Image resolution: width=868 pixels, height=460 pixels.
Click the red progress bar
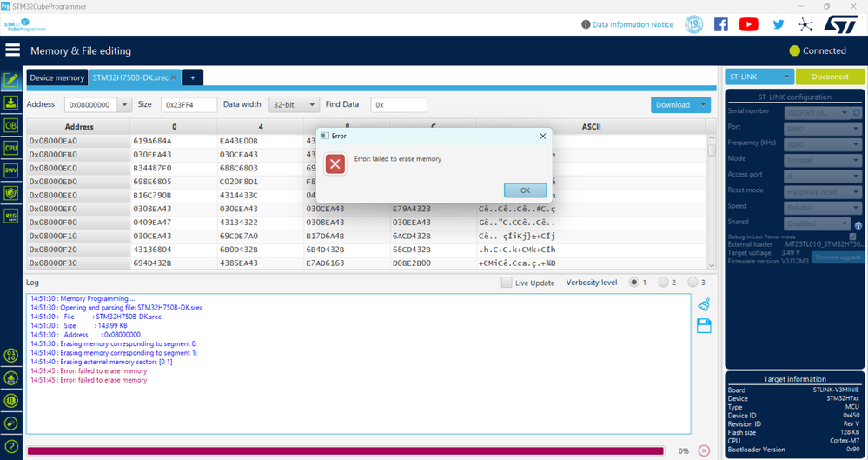[x=346, y=451]
